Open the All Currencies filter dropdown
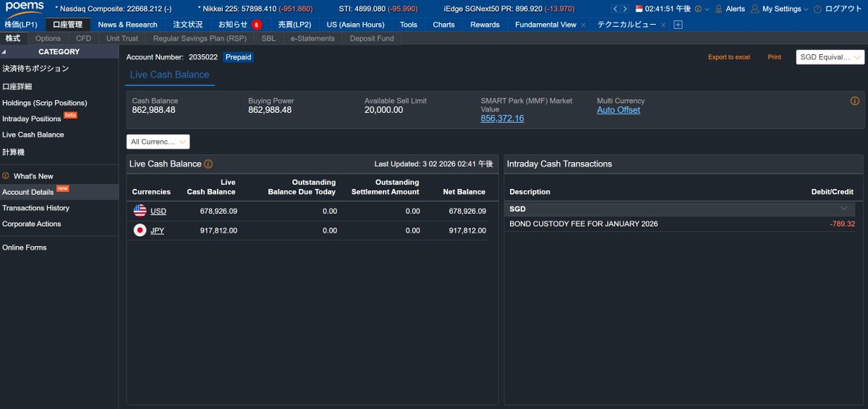Screen dimensions: 868x409 (x=158, y=142)
